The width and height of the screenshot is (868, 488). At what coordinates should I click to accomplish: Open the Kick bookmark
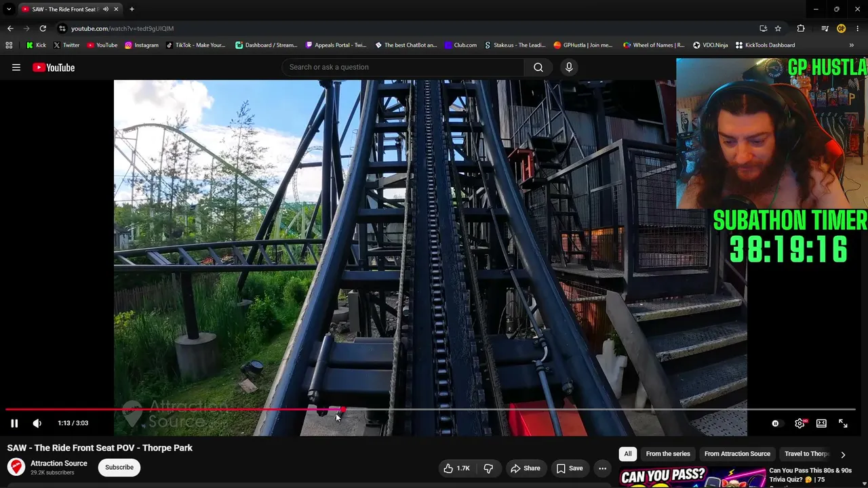[36, 45]
